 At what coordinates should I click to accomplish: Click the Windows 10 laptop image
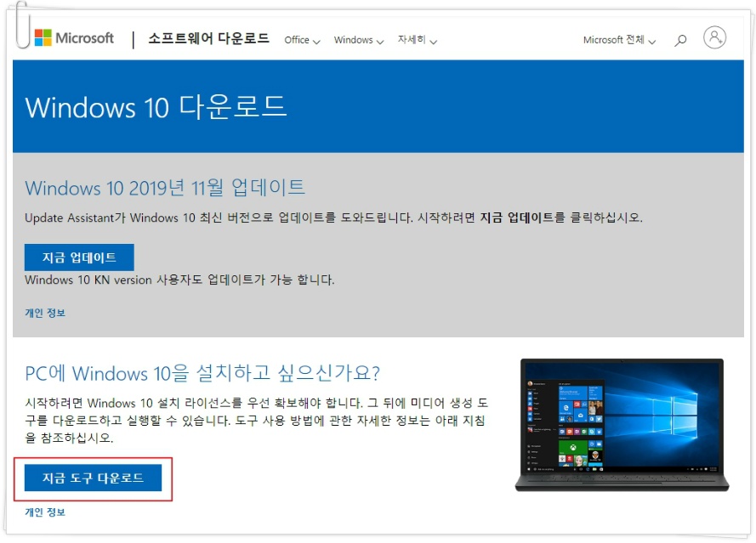(x=622, y=425)
